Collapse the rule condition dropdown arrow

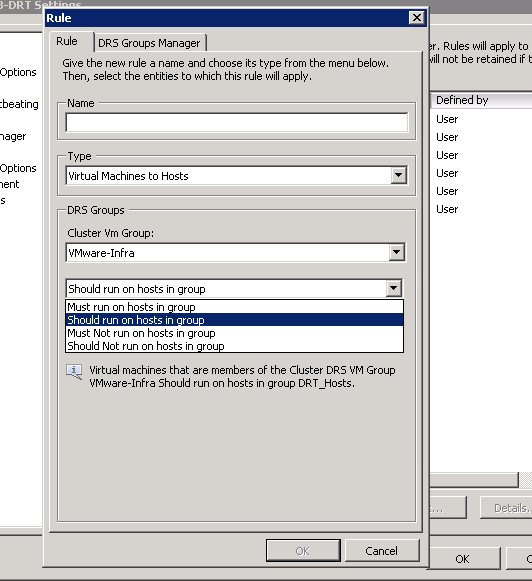393,288
